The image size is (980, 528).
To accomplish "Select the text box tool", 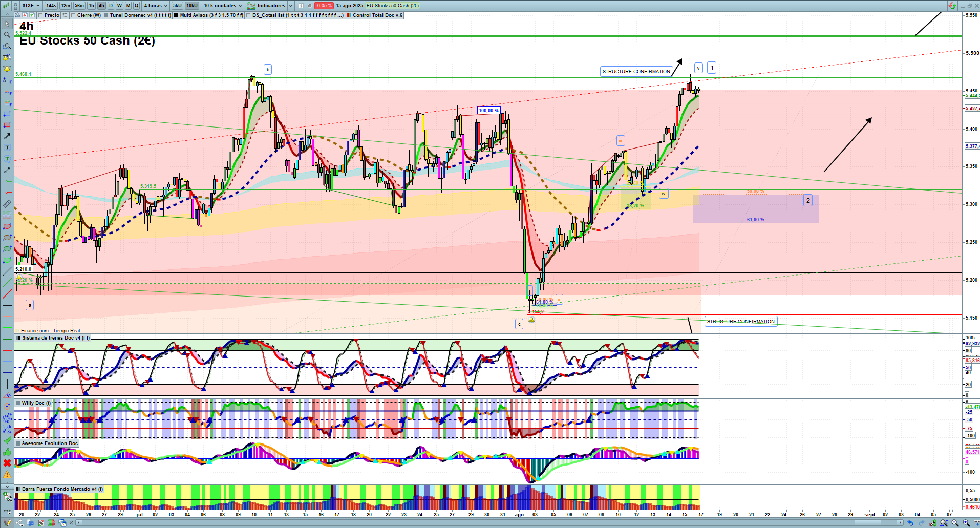I will (7, 147).
